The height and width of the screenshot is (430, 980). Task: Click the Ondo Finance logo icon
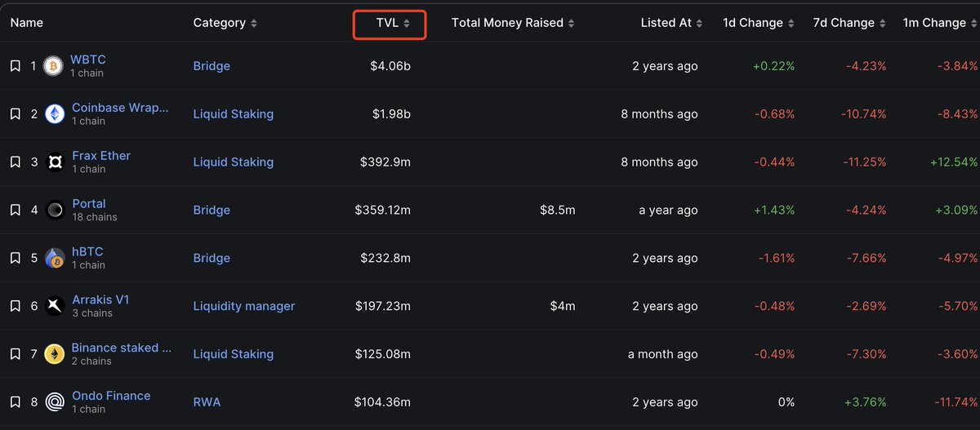[55, 402]
